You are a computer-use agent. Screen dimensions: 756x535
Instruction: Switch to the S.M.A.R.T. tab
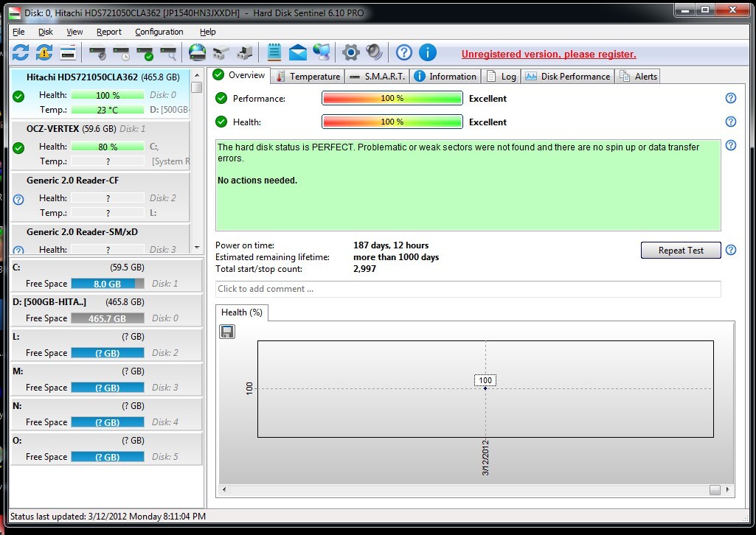pyautogui.click(x=377, y=77)
